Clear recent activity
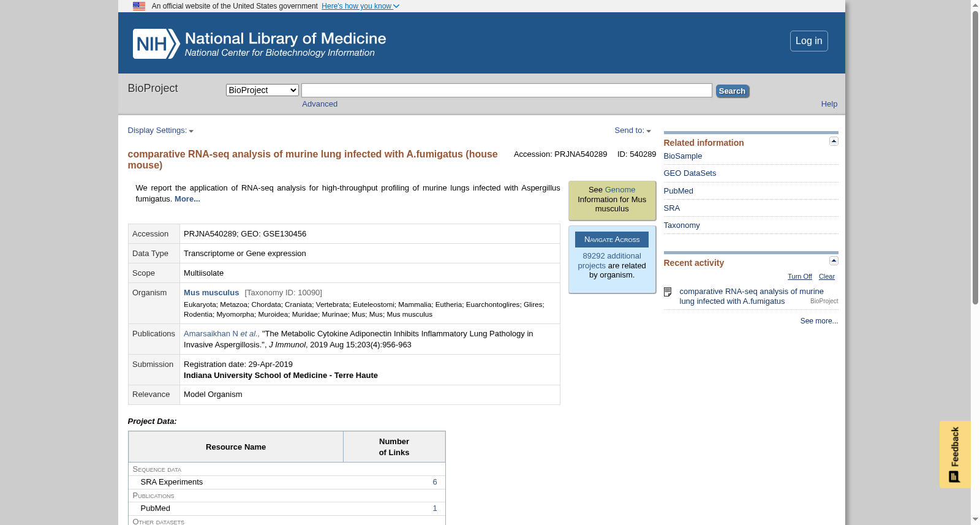The image size is (980, 525). (x=826, y=277)
